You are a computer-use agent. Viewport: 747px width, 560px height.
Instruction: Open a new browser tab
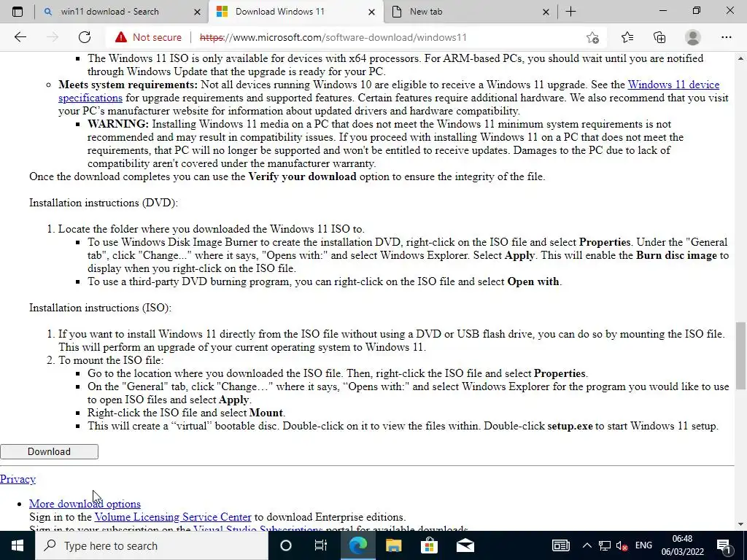coord(570,12)
